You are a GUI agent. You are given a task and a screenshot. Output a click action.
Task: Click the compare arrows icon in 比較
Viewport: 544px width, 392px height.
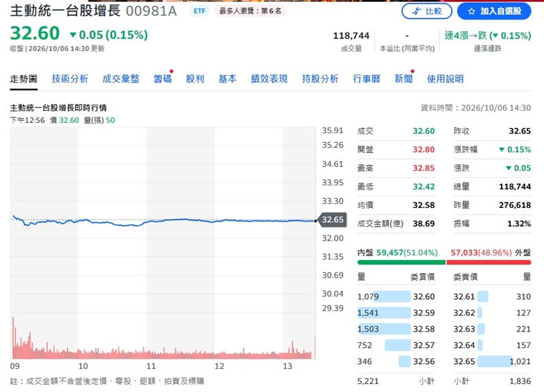(416, 12)
